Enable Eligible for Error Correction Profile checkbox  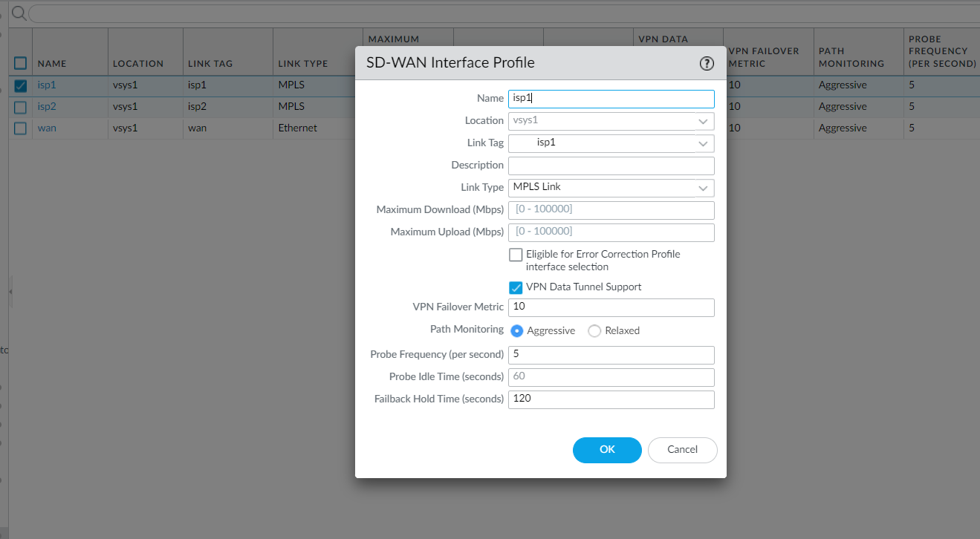[x=516, y=255]
